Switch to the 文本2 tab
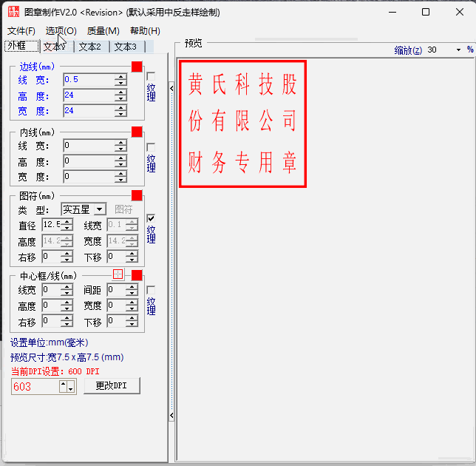 (x=92, y=47)
